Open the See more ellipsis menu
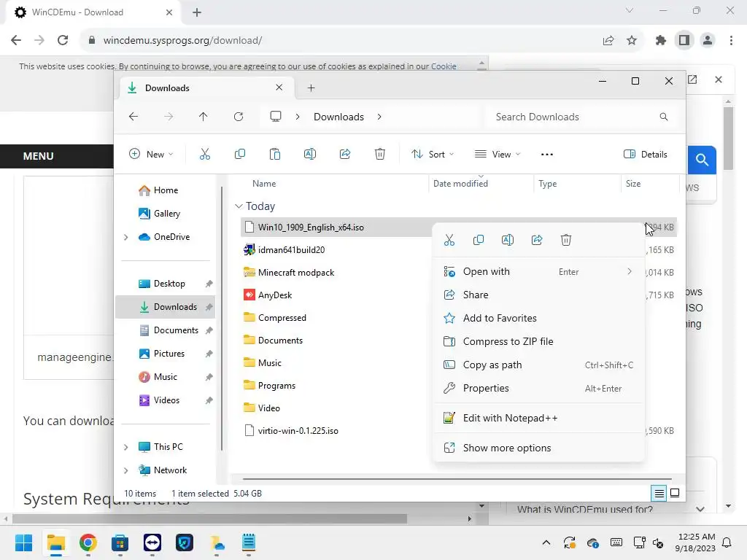The image size is (747, 560). (x=547, y=155)
